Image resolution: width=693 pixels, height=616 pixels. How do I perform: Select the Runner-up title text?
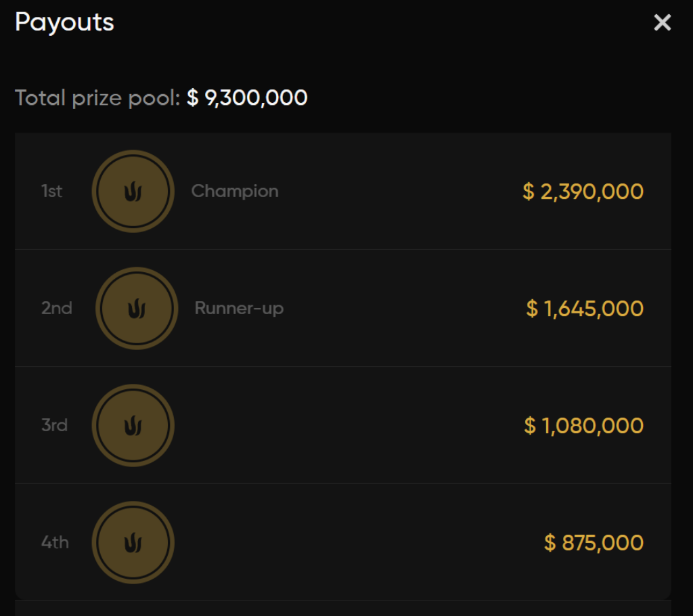point(239,309)
